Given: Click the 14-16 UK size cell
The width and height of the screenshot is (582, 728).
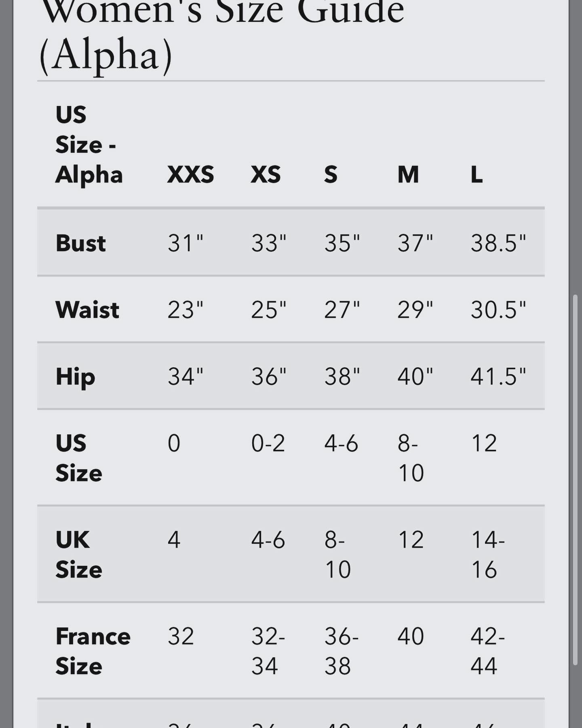Looking at the screenshot, I should 488,554.
